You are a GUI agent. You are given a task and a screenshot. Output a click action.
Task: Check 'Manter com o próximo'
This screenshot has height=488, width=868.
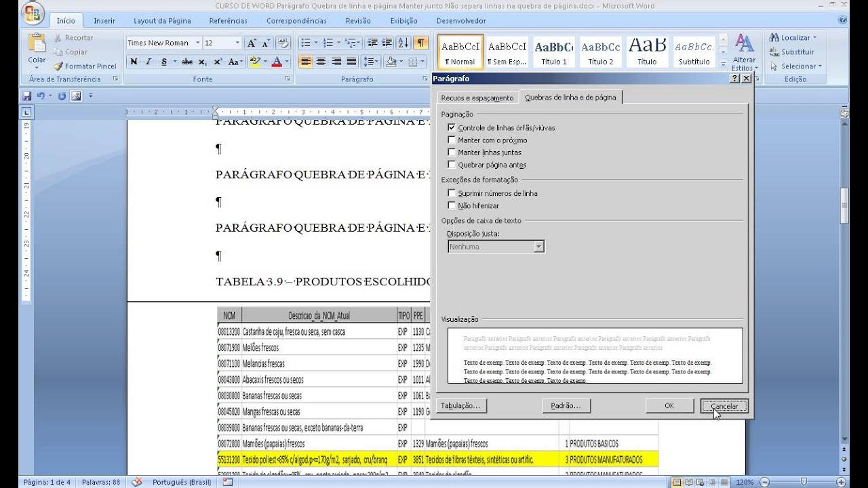452,140
